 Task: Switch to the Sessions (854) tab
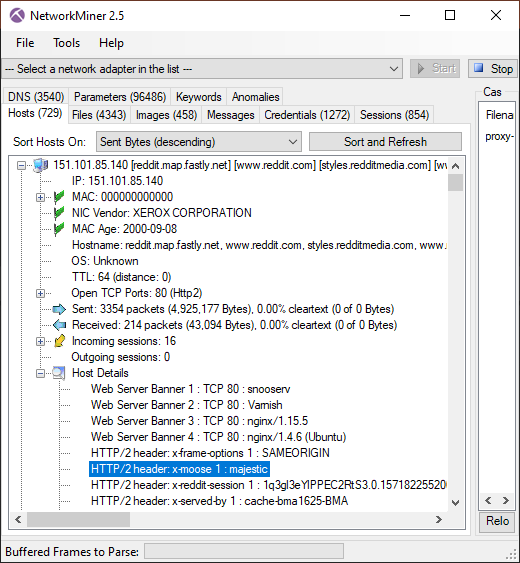[394, 115]
